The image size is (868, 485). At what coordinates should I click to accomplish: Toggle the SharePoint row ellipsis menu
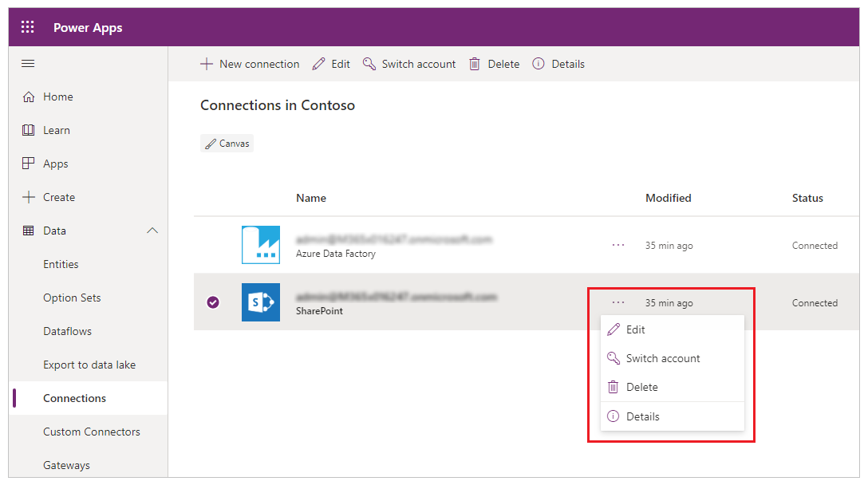coord(618,302)
